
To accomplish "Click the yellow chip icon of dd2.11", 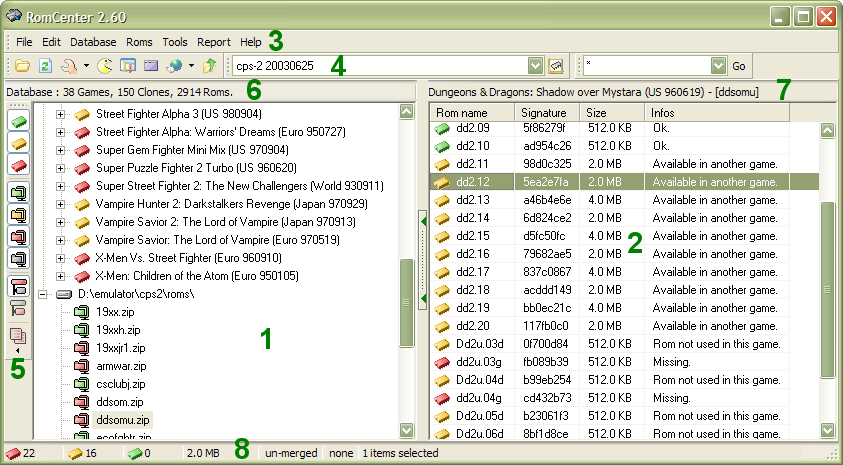I will [x=442, y=164].
